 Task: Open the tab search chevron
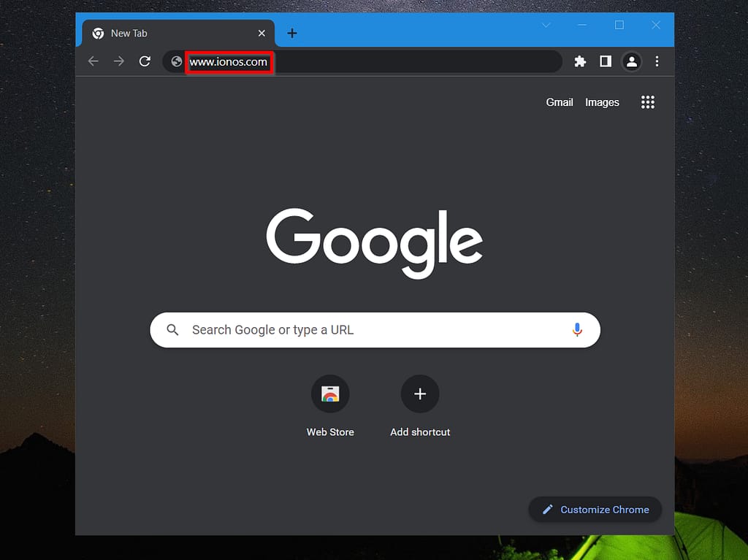pyautogui.click(x=546, y=25)
